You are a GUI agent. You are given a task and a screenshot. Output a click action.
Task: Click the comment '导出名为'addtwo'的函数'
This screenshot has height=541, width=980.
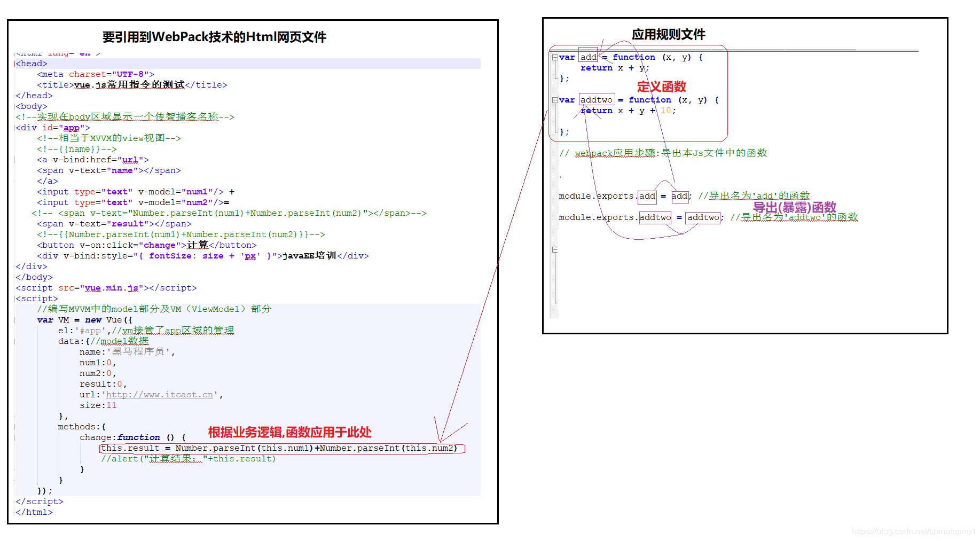coord(799,217)
